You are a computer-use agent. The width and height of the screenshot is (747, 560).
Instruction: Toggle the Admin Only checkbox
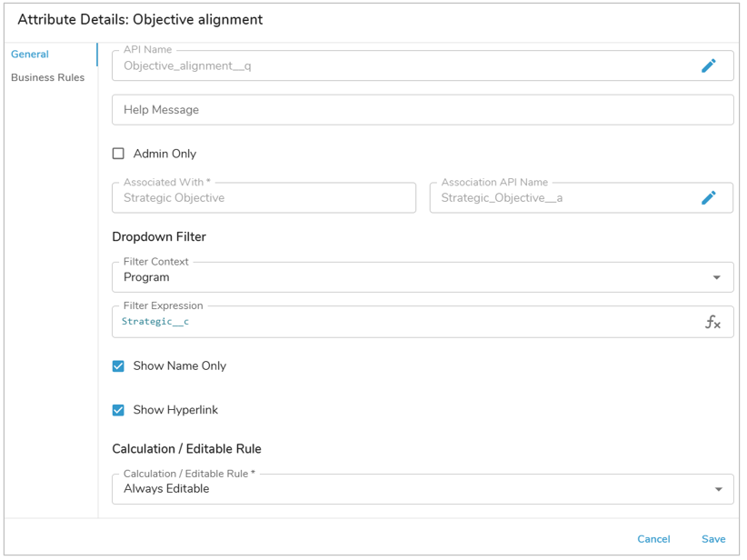click(118, 154)
